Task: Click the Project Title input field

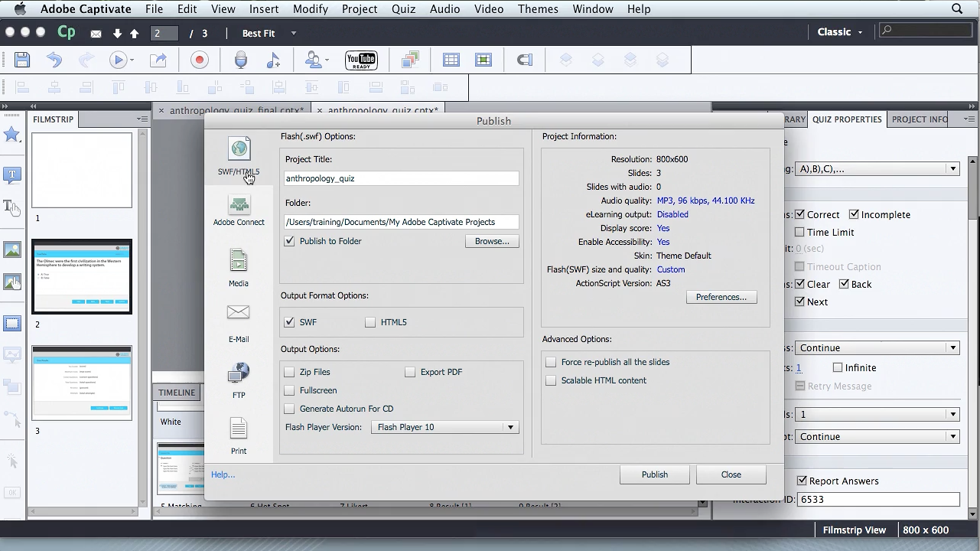Action: coord(401,178)
